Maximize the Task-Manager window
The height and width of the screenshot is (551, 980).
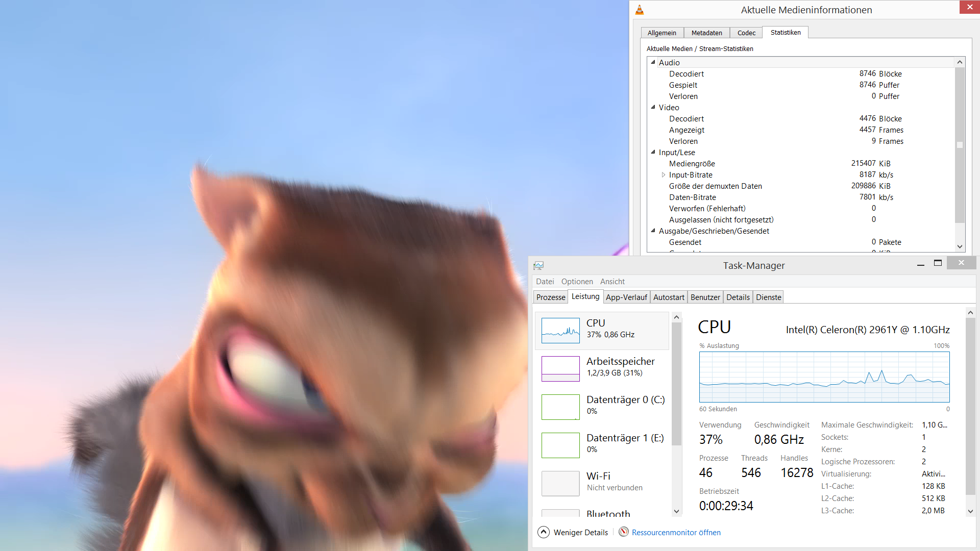938,263
